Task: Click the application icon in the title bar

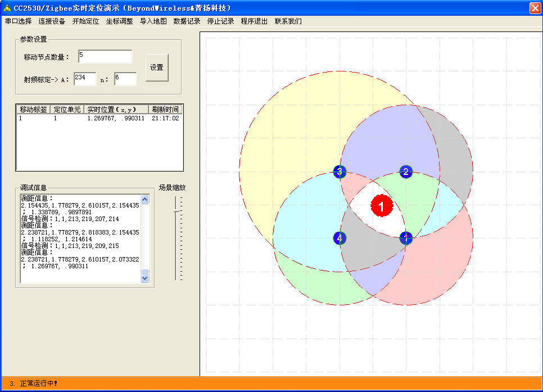Action: pyautogui.click(x=7, y=8)
